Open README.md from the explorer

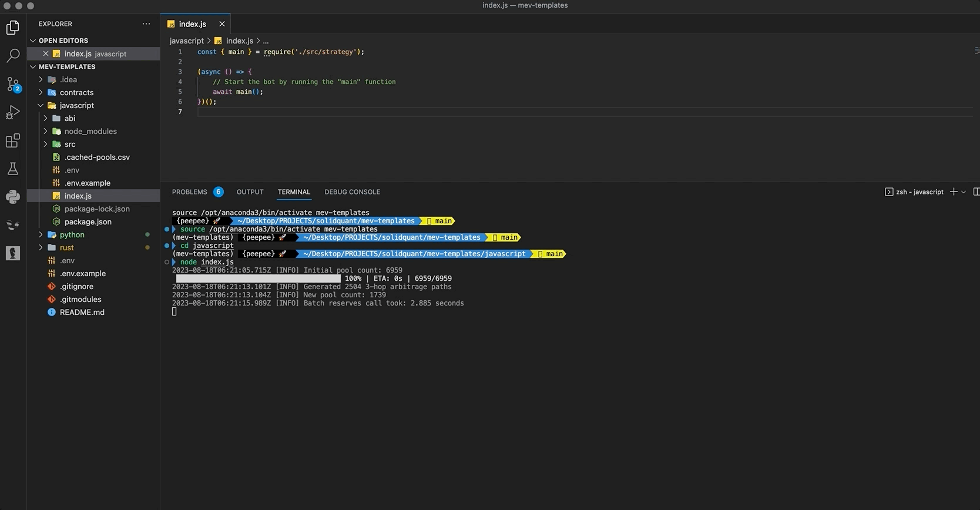tap(82, 312)
